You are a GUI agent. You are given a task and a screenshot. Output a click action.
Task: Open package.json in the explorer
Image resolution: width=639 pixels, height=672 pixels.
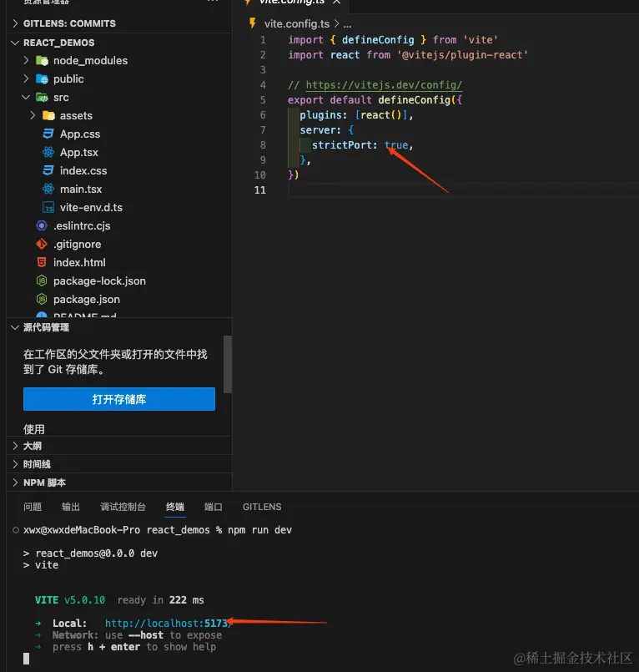[x=87, y=299]
